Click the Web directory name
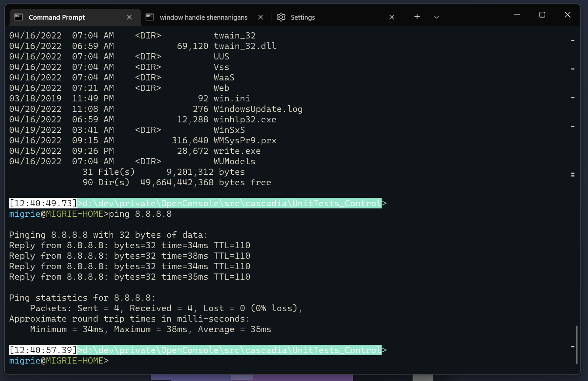588x381 pixels. pos(221,88)
